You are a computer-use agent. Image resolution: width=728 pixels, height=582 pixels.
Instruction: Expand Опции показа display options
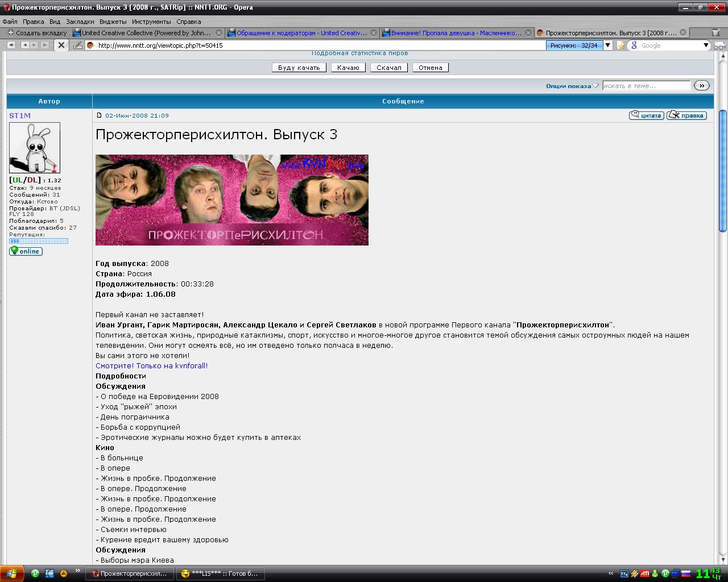(572, 86)
